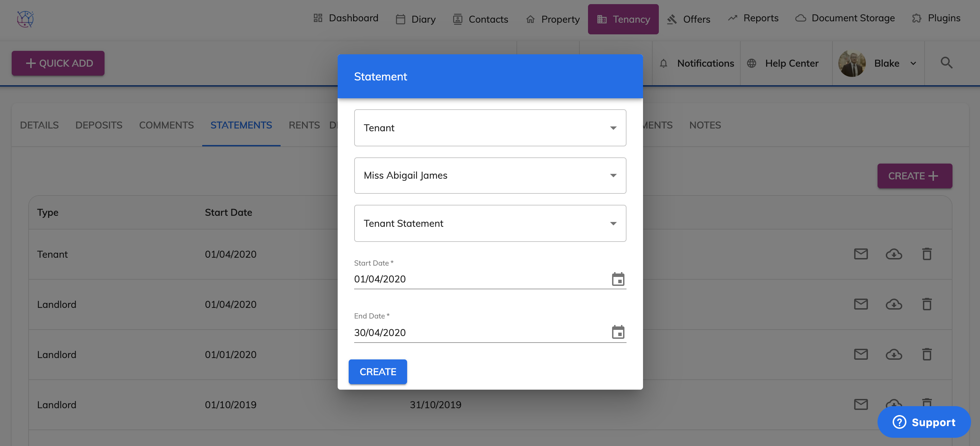Click the Notifications bell icon
Screen dimensions: 980x446
[x=664, y=64]
